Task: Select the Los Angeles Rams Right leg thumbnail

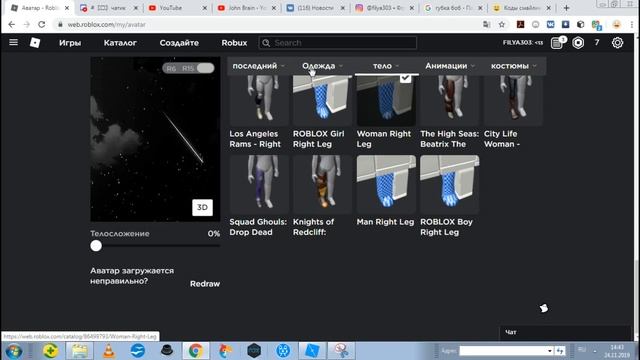Action: (x=259, y=100)
